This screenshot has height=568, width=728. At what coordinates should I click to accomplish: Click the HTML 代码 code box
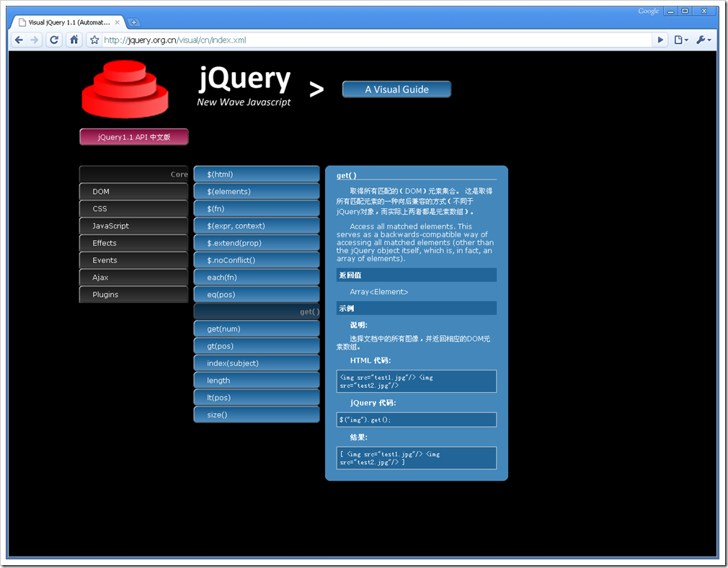point(417,381)
